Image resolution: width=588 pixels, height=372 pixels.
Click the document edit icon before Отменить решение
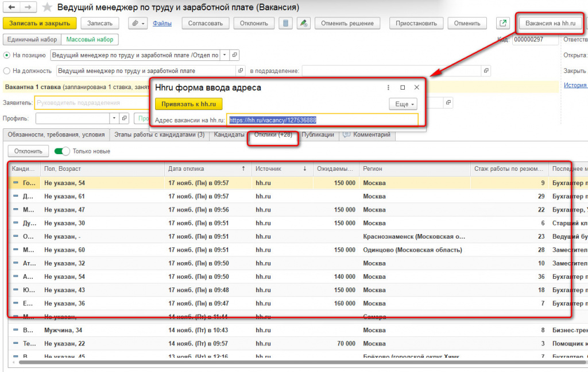tap(304, 24)
